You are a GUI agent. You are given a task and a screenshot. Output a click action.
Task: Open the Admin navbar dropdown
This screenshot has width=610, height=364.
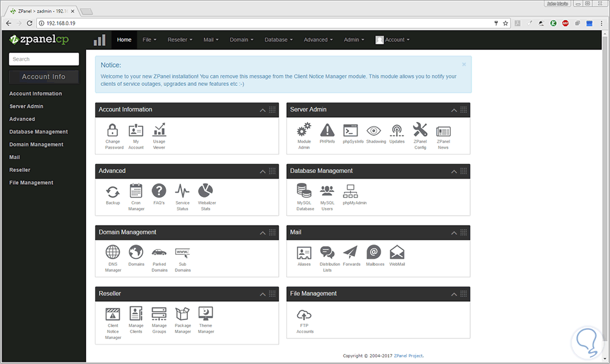354,40
